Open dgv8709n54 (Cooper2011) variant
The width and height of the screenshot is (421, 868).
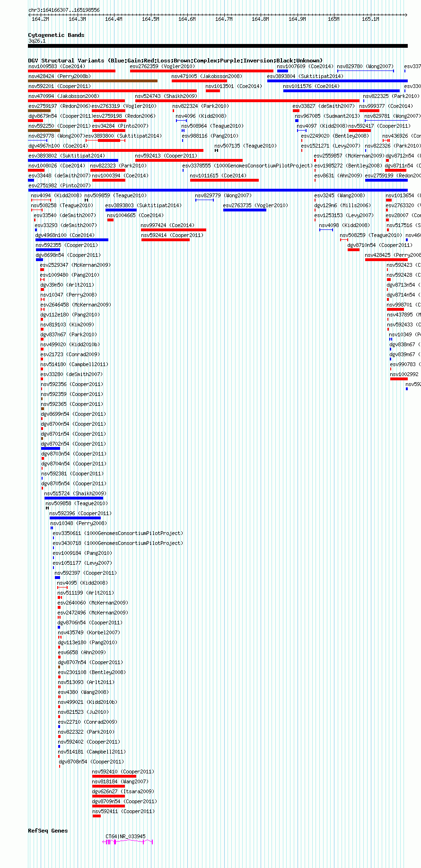(x=125, y=801)
